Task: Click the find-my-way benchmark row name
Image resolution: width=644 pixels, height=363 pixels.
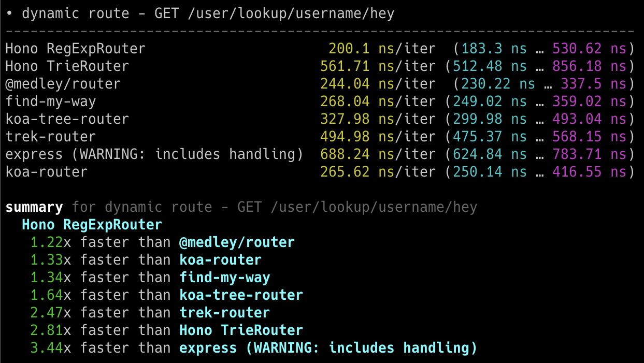Action: (50, 101)
